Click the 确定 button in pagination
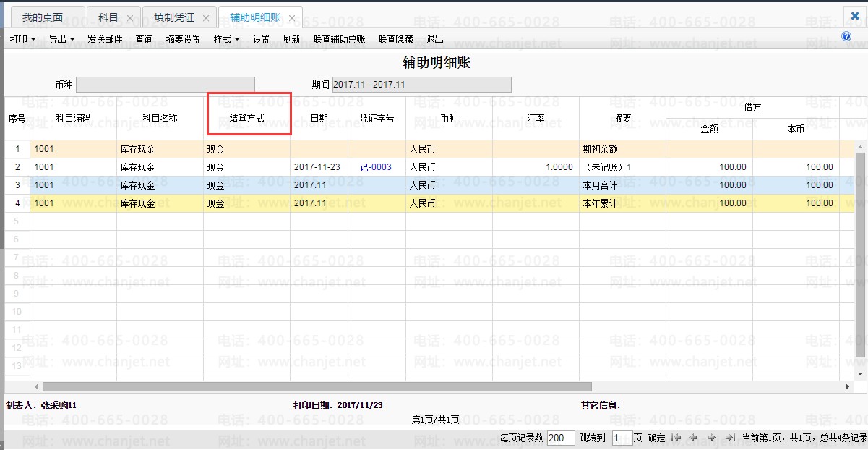868x450 pixels. (656, 438)
